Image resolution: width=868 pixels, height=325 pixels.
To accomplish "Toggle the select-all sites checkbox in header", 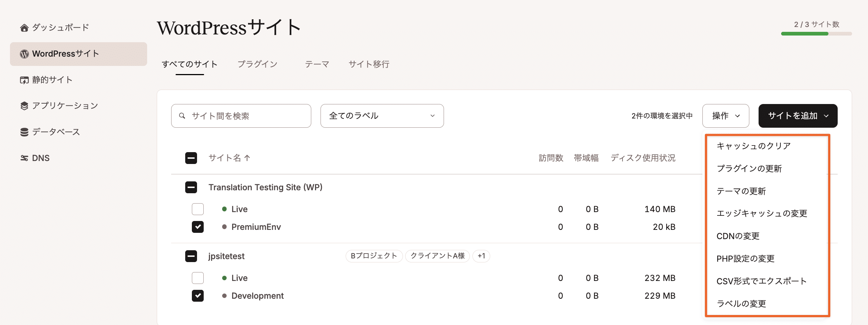I will (191, 158).
